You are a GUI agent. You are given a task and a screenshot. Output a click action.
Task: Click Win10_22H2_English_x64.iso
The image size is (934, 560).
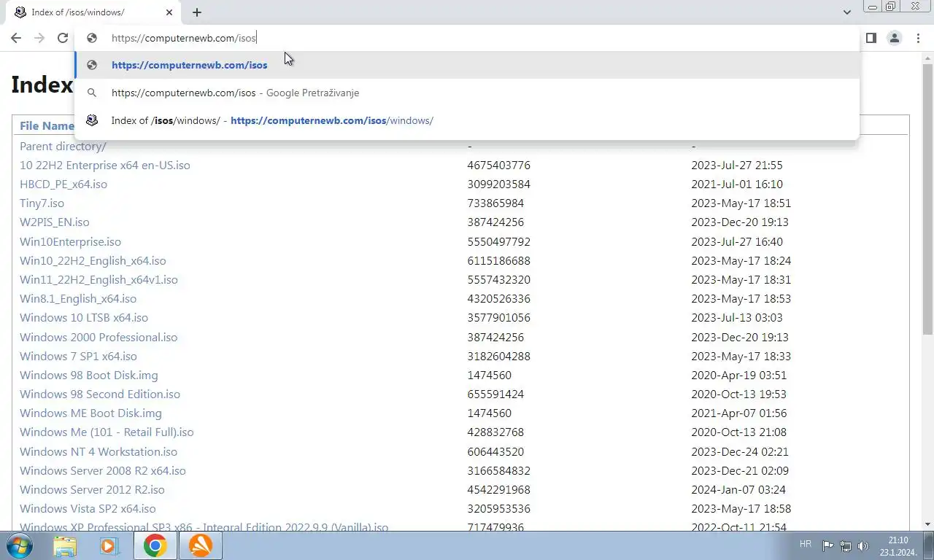coord(93,260)
